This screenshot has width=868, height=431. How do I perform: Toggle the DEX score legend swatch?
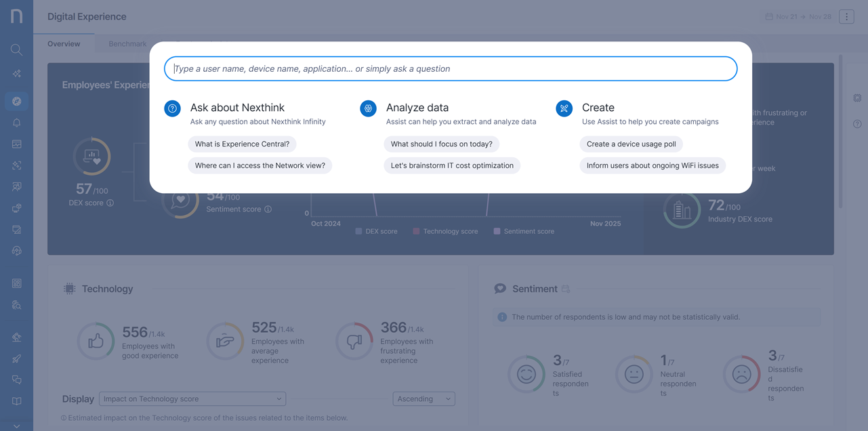point(359,232)
